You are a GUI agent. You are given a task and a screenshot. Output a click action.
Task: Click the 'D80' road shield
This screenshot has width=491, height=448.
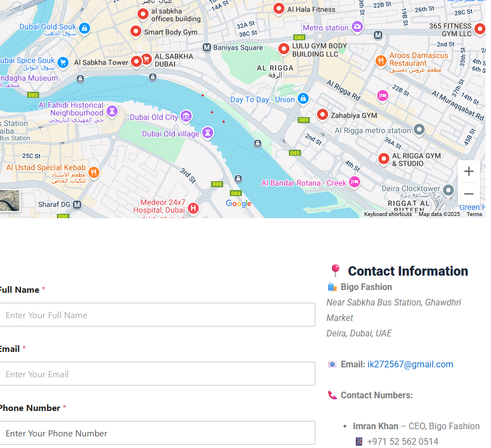click(299, 38)
